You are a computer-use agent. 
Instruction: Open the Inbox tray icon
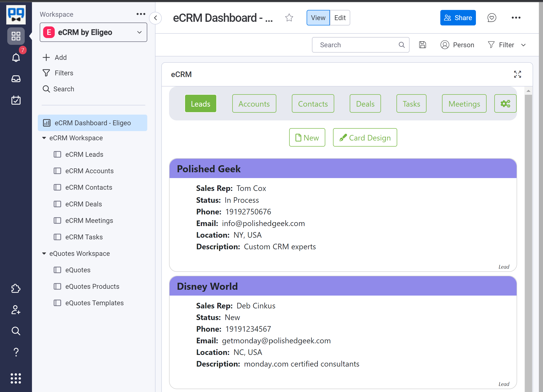(16, 79)
